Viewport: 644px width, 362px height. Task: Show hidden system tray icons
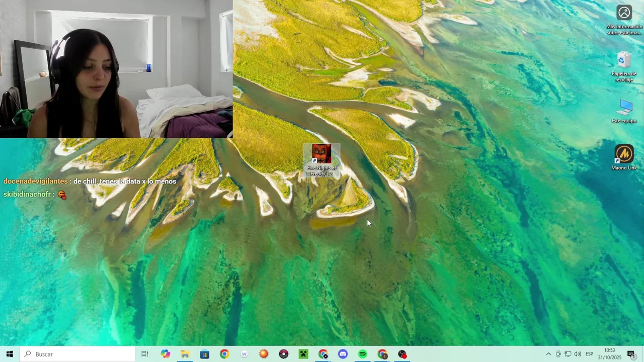(x=548, y=354)
